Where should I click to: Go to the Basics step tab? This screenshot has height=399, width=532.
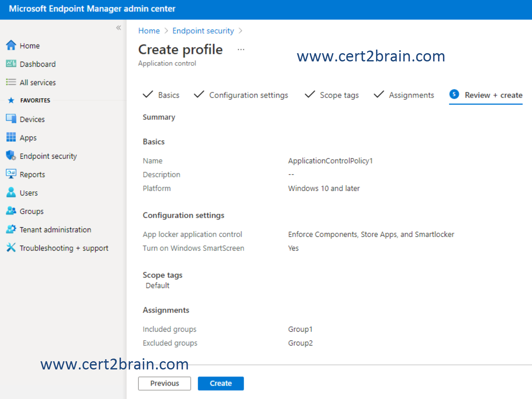coord(169,95)
